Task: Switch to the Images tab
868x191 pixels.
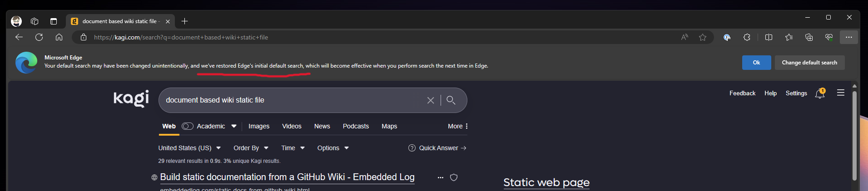Action: click(x=259, y=126)
